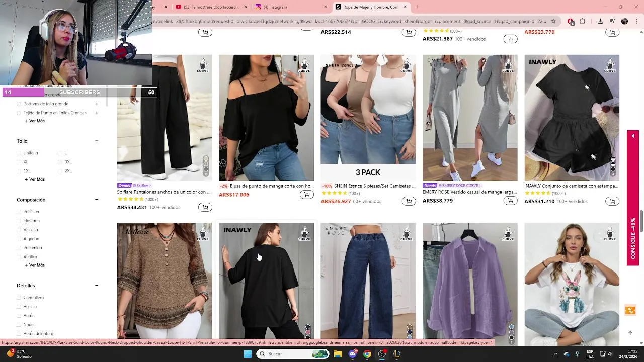
Task: Switch to the YouTube tab
Action: coord(211,7)
